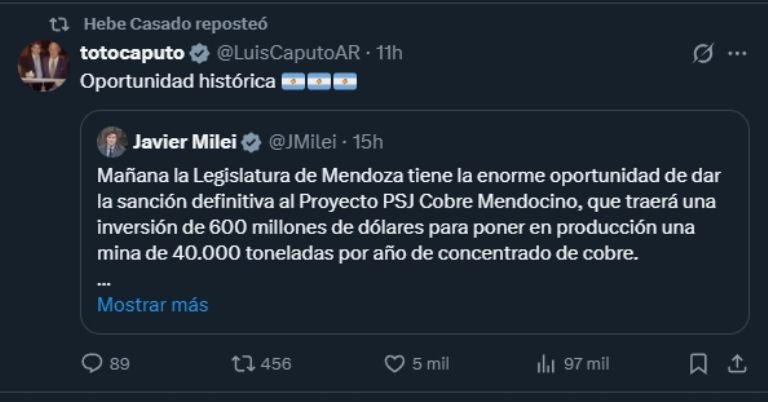Open the 11h timestamp link
This screenshot has height=402, width=768.
coord(389,53)
